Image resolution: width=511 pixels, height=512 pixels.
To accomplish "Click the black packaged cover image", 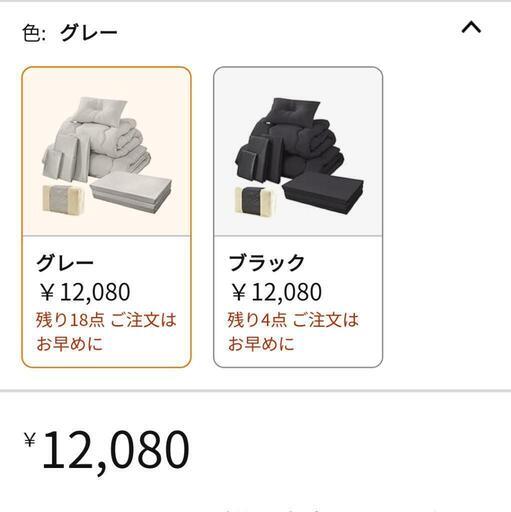I will pos(255,199).
